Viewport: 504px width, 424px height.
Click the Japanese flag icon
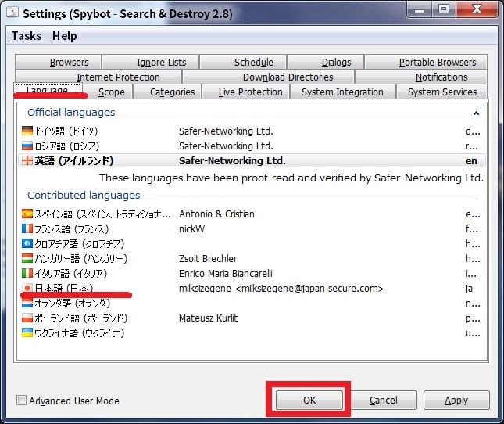pos(27,288)
